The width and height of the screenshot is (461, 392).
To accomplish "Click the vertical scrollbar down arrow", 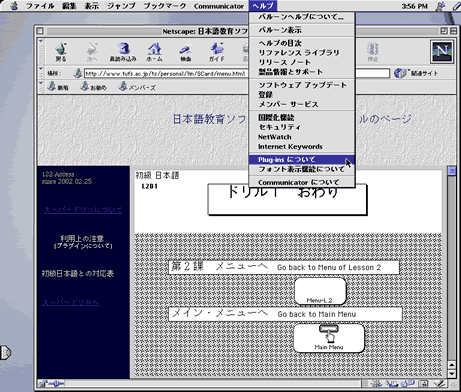I will point(452,374).
